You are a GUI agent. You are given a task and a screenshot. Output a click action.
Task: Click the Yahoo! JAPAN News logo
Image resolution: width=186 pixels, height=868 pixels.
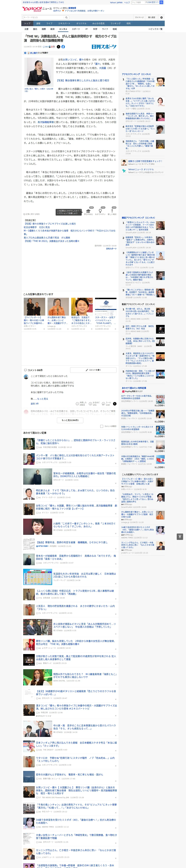(x=37, y=9)
